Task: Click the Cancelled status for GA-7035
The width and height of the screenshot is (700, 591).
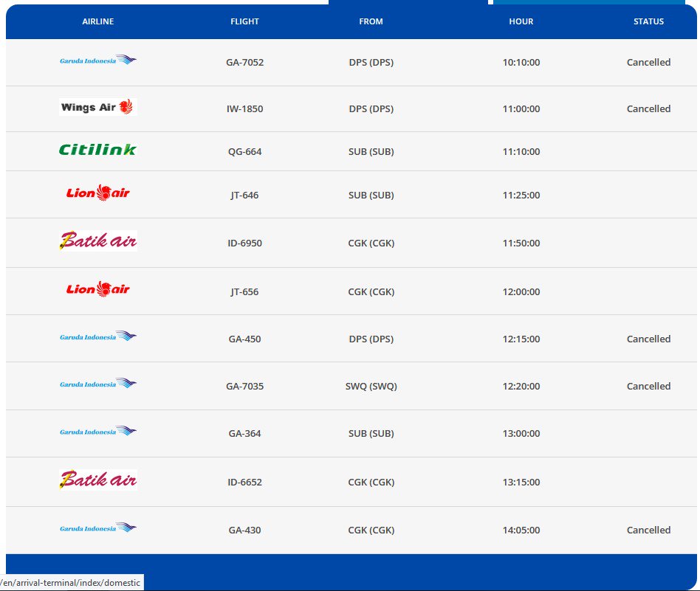Action: click(x=648, y=387)
